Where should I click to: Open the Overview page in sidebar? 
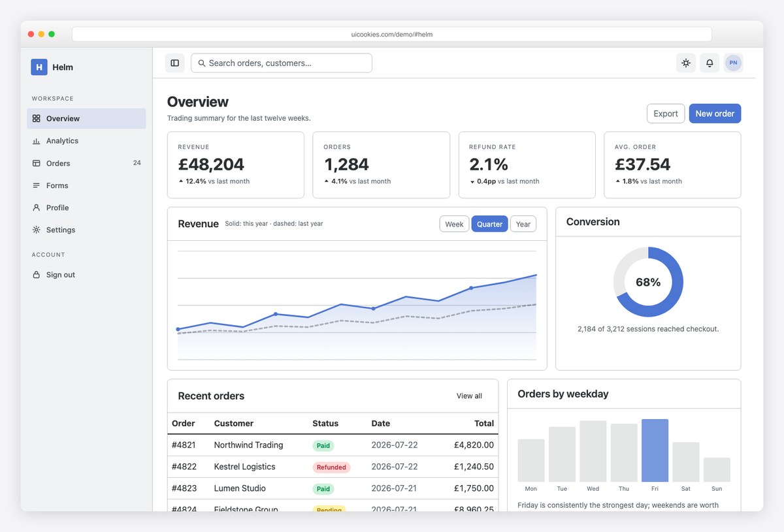coord(86,119)
